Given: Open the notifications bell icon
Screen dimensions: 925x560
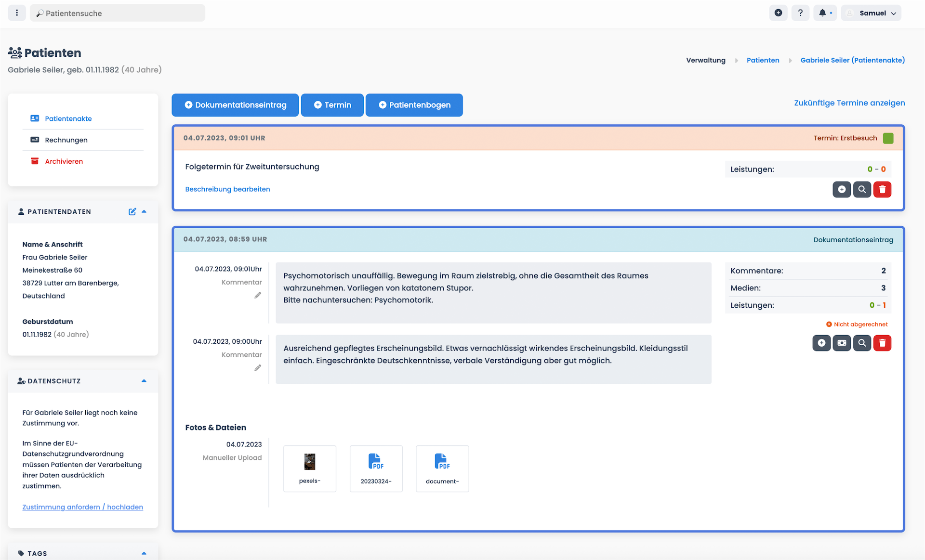Looking at the screenshot, I should point(822,13).
